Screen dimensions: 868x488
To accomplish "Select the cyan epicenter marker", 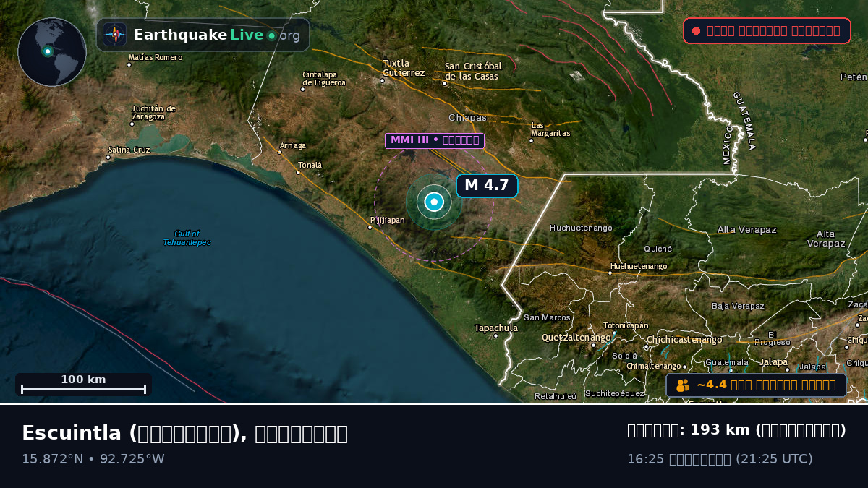I will pyautogui.click(x=434, y=202).
